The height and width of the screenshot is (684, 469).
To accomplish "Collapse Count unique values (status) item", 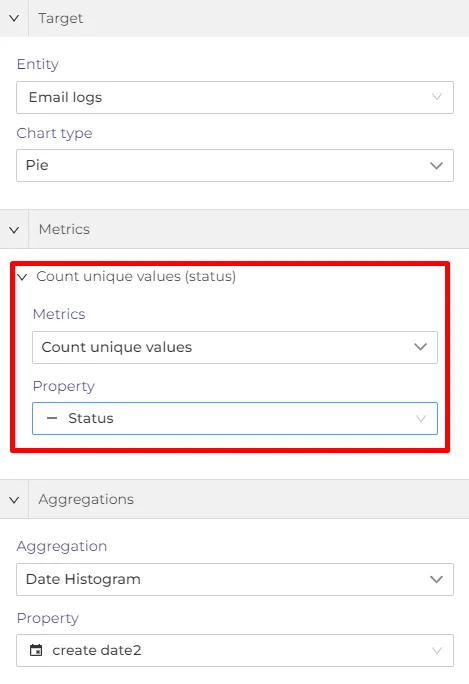I will 22,277.
